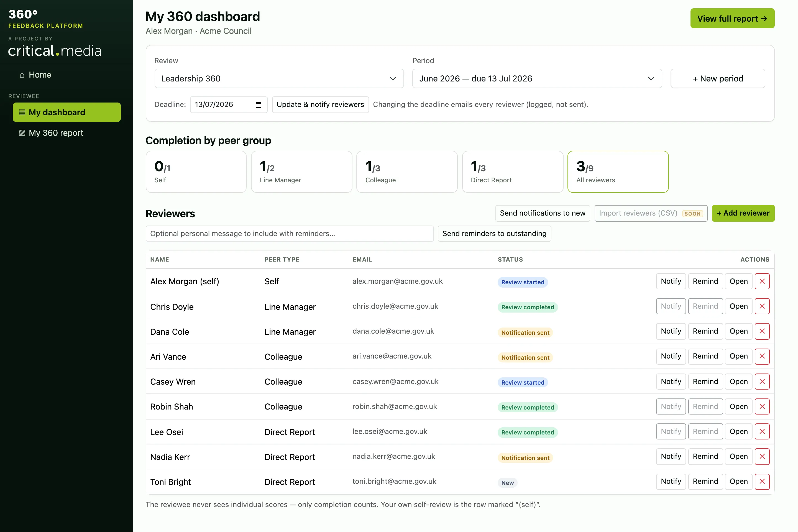Click + Add reviewer button
The image size is (798, 532).
743,213
